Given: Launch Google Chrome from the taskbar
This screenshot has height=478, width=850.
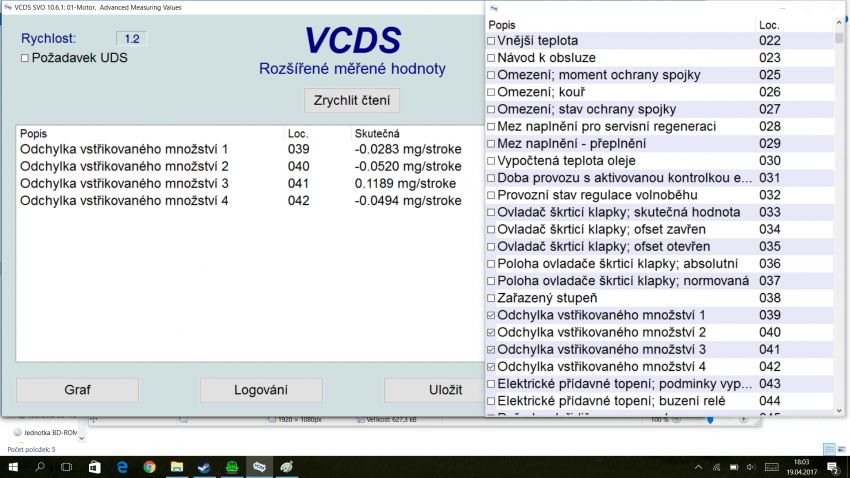Looking at the screenshot, I should pos(149,466).
